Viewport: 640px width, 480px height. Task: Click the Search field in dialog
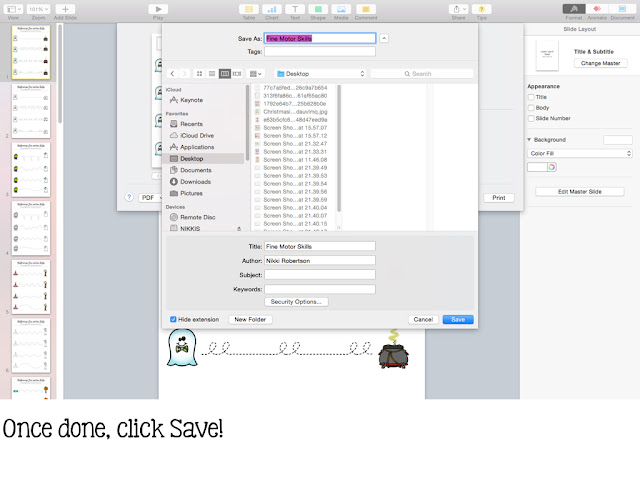tap(422, 73)
